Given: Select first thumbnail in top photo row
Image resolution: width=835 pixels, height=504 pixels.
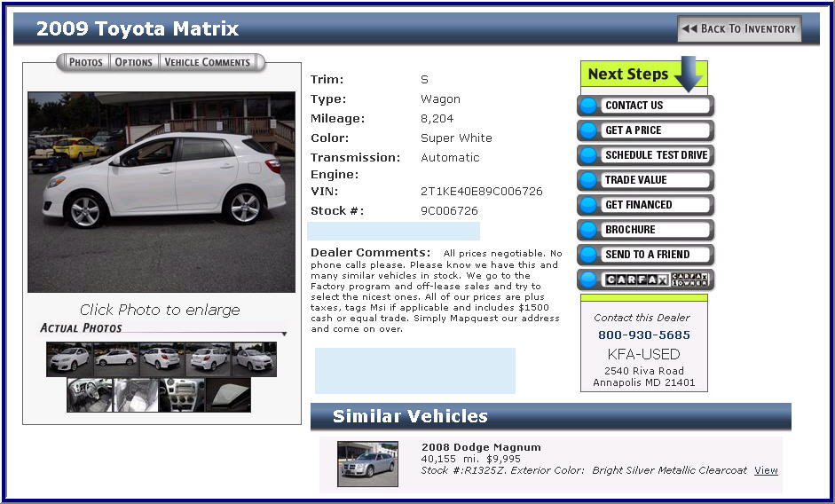Looking at the screenshot, I should click(69, 359).
